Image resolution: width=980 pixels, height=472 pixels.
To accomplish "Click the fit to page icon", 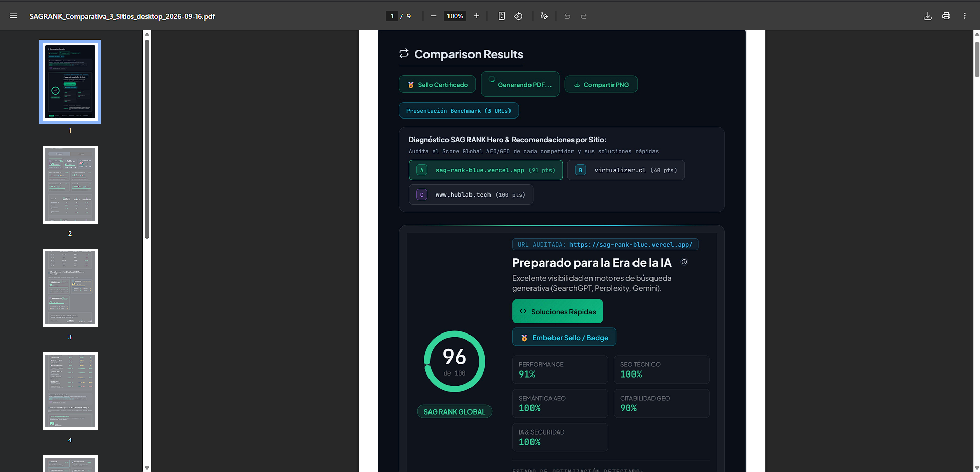I will tap(502, 16).
